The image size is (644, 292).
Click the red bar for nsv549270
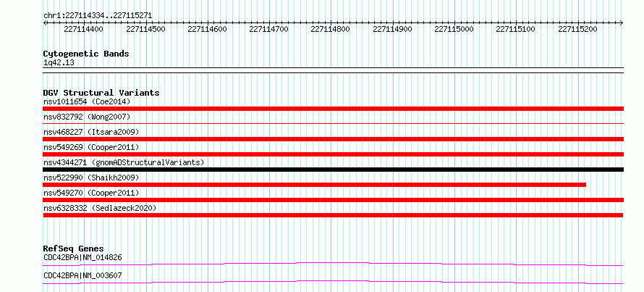333,200
